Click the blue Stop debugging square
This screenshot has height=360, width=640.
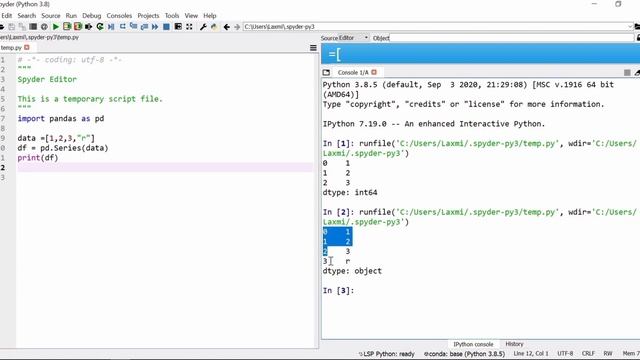pyautogui.click(x=166, y=27)
